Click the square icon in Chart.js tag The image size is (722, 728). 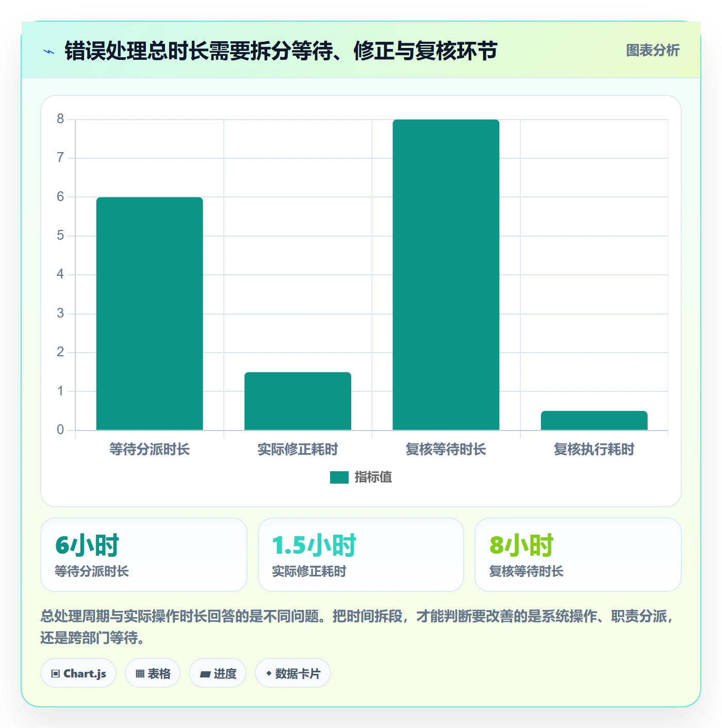pyautogui.click(x=56, y=674)
